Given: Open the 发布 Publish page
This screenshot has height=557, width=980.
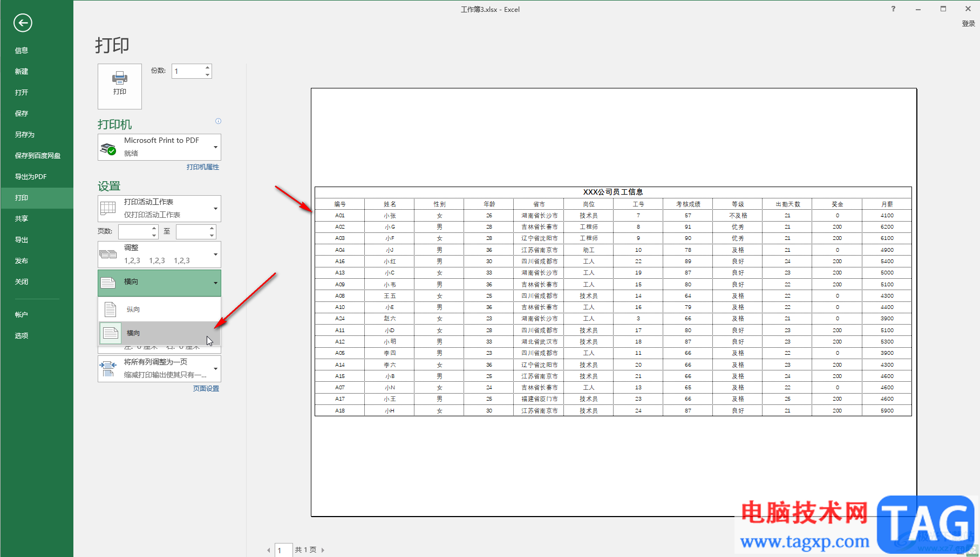Looking at the screenshot, I should click(x=37, y=260).
